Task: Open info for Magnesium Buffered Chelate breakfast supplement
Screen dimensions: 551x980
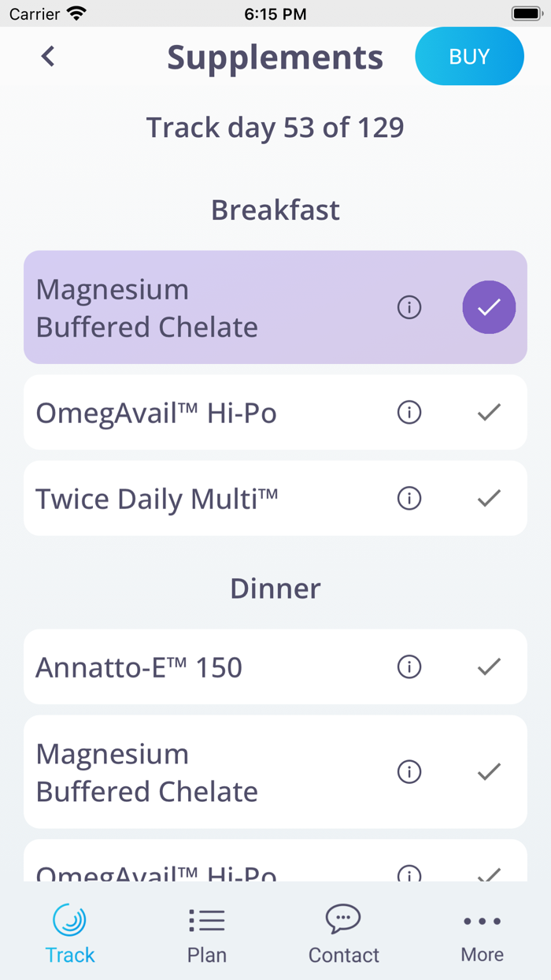Action: [409, 307]
